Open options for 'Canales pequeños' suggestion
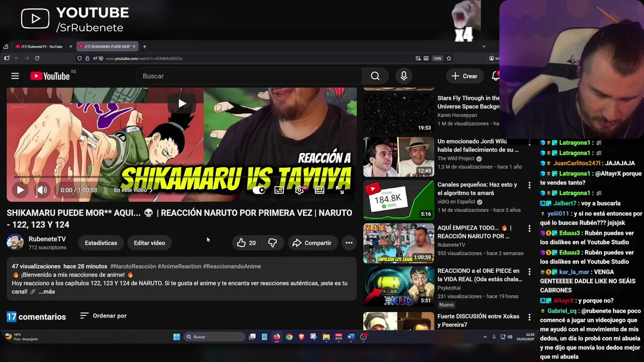Image resolution: width=644 pixels, height=362 pixels. [529, 185]
